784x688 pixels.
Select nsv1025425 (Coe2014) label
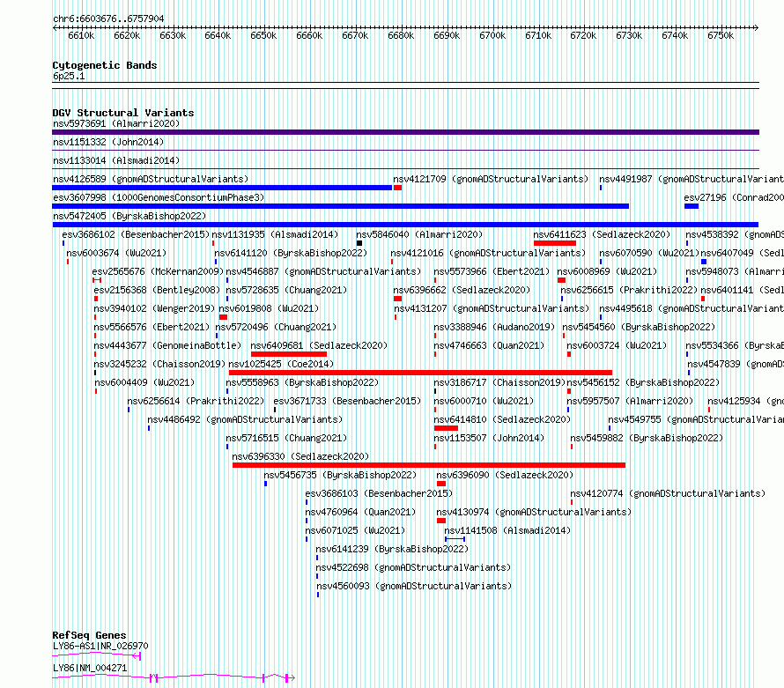tap(281, 364)
